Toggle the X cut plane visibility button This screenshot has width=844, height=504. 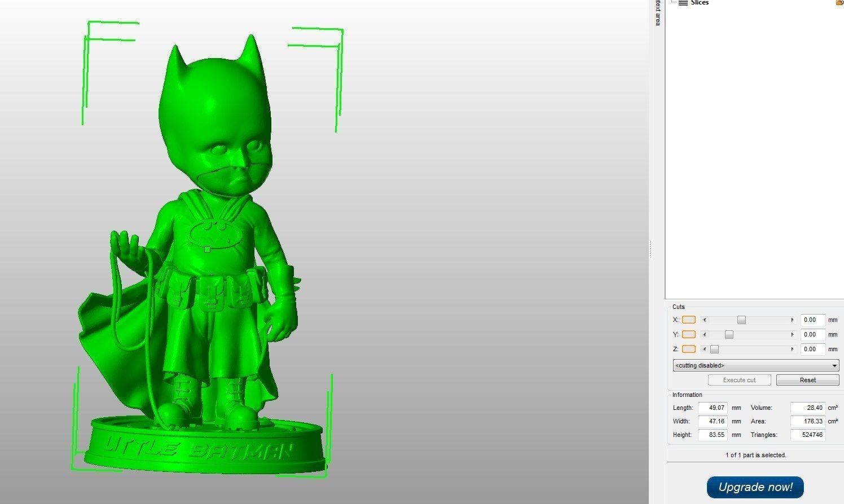pyautogui.click(x=689, y=320)
